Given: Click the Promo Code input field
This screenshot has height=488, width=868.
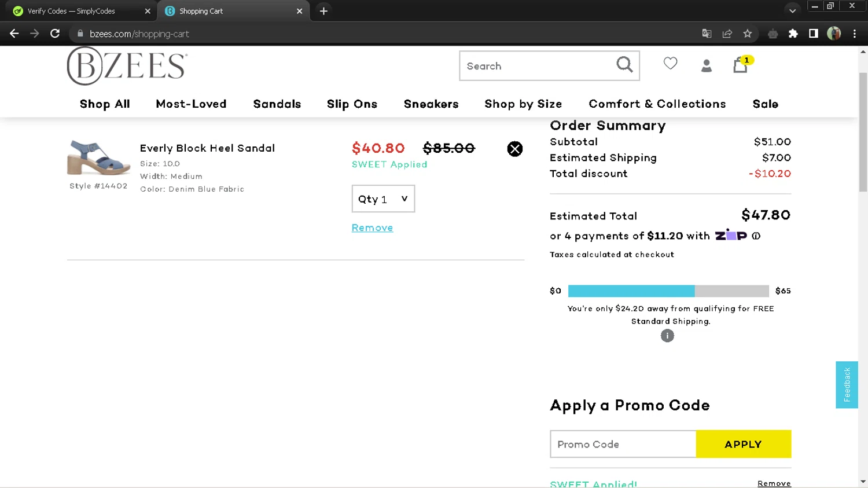Looking at the screenshot, I should click(623, 444).
